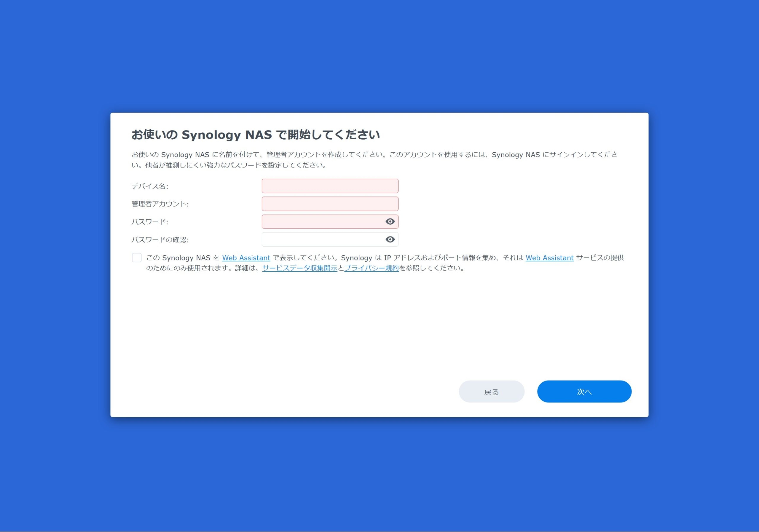Open the サービスデータ収集開示 link
Screen dimensions: 759x532
[299, 268]
